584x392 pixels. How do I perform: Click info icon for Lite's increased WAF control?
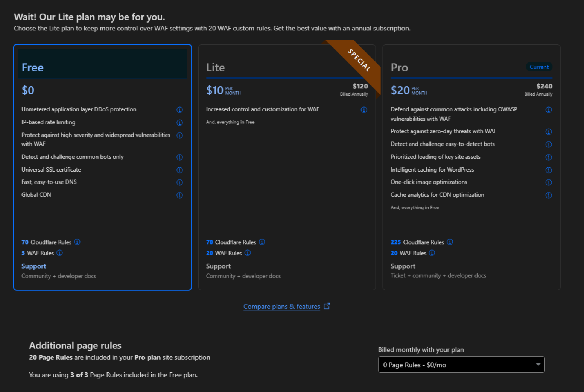(364, 110)
